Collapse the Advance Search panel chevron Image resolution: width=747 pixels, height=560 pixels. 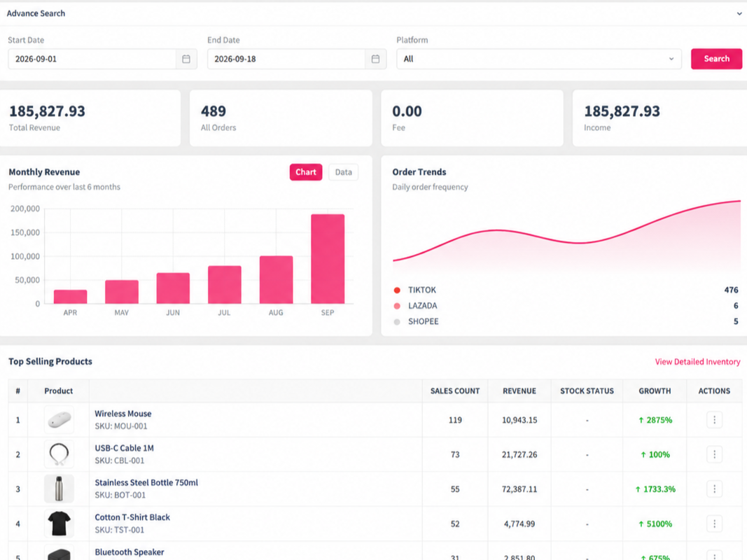pos(739,13)
